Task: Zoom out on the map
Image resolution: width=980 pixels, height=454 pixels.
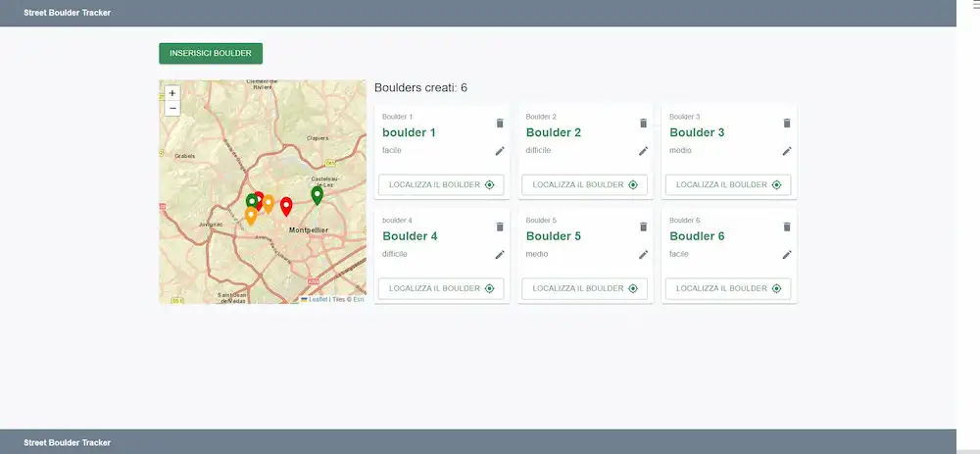Action: (x=172, y=108)
